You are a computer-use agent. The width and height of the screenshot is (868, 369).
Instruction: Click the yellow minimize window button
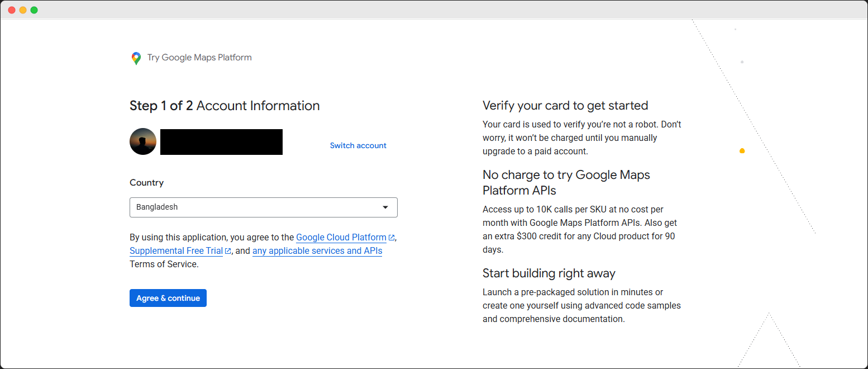pos(23,10)
